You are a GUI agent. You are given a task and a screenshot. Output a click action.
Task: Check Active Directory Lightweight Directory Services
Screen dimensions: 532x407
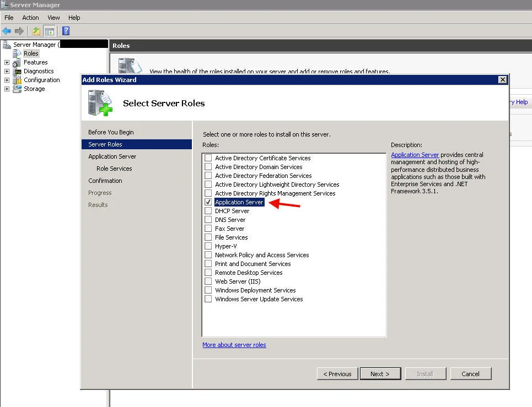(208, 184)
